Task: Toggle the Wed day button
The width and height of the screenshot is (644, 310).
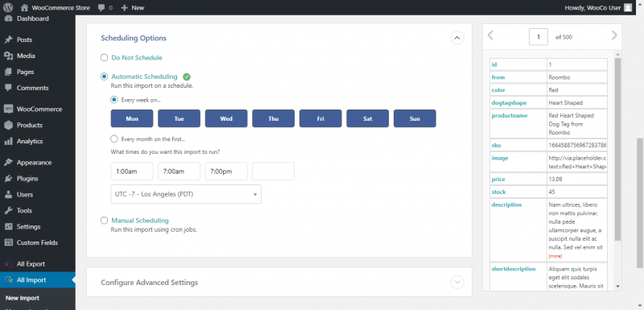Action: pos(226,118)
